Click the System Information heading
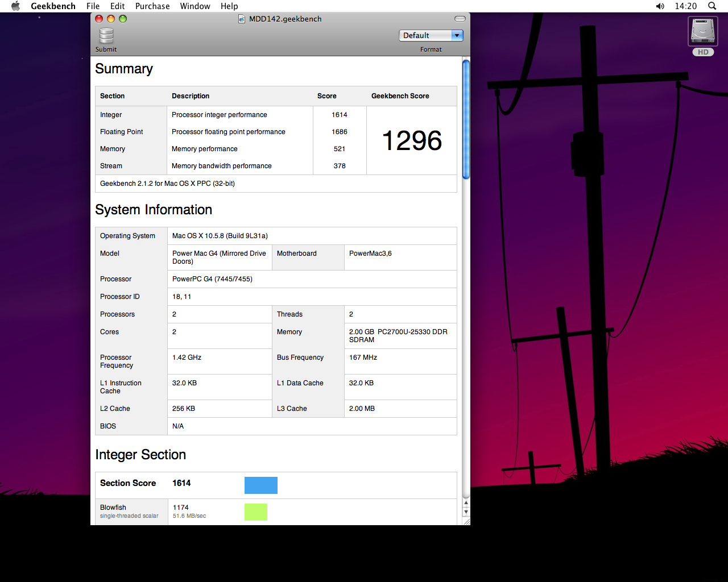This screenshot has width=728, height=582. pyautogui.click(x=154, y=210)
